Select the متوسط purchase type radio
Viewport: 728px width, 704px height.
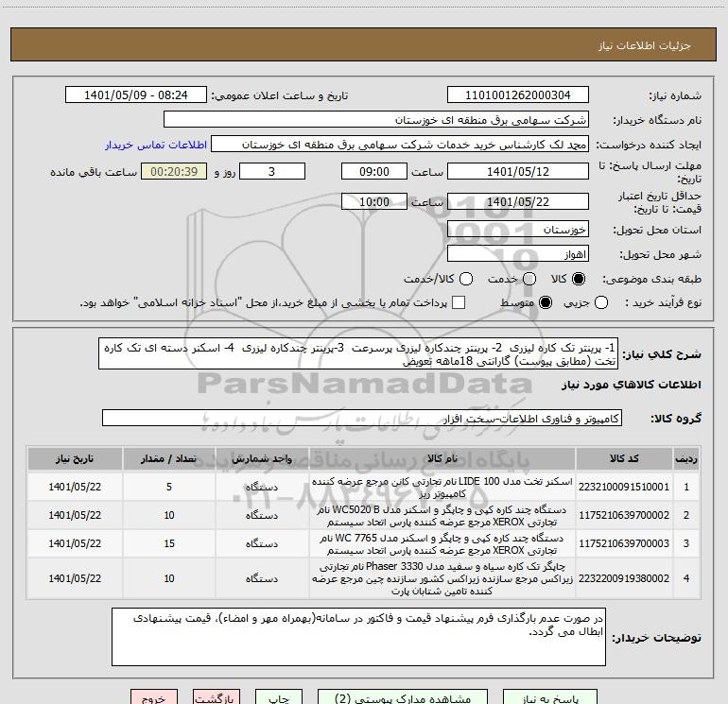(546, 302)
